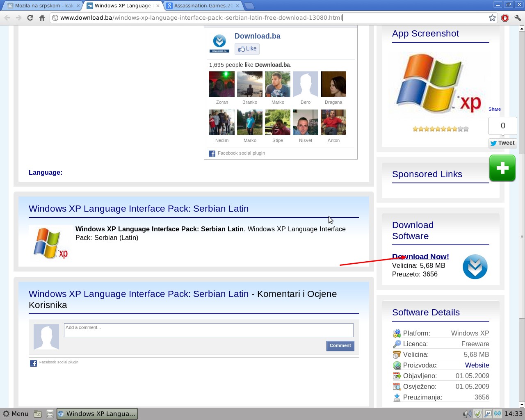525x420 pixels.
Task: Click the Preuzimanja download icon
Action: (397, 397)
